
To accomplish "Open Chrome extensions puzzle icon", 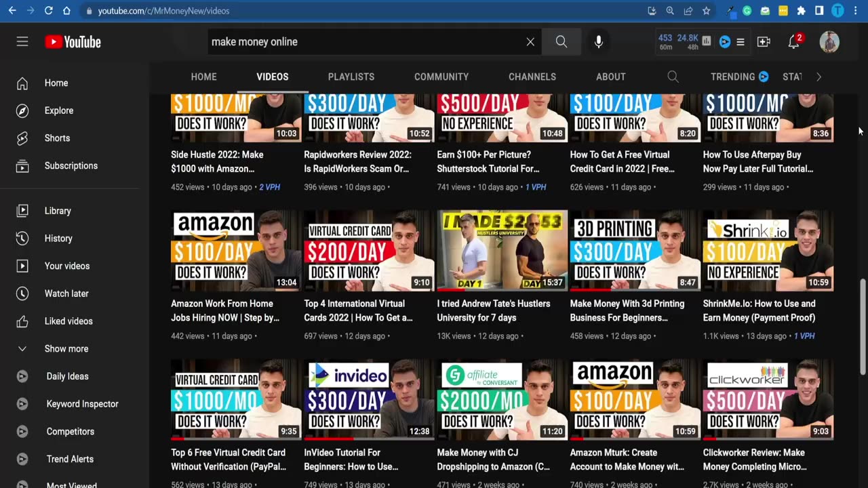I will pos(801,11).
